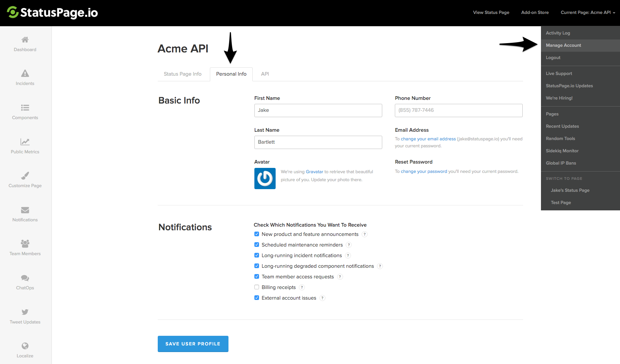Open Activity Log from menu
This screenshot has height=364, width=620.
point(580,33)
